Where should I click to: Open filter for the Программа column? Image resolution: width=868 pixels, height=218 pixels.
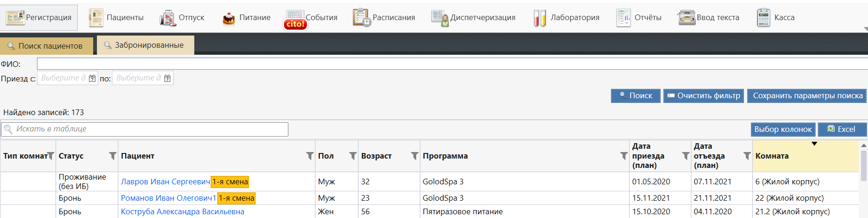click(624, 156)
